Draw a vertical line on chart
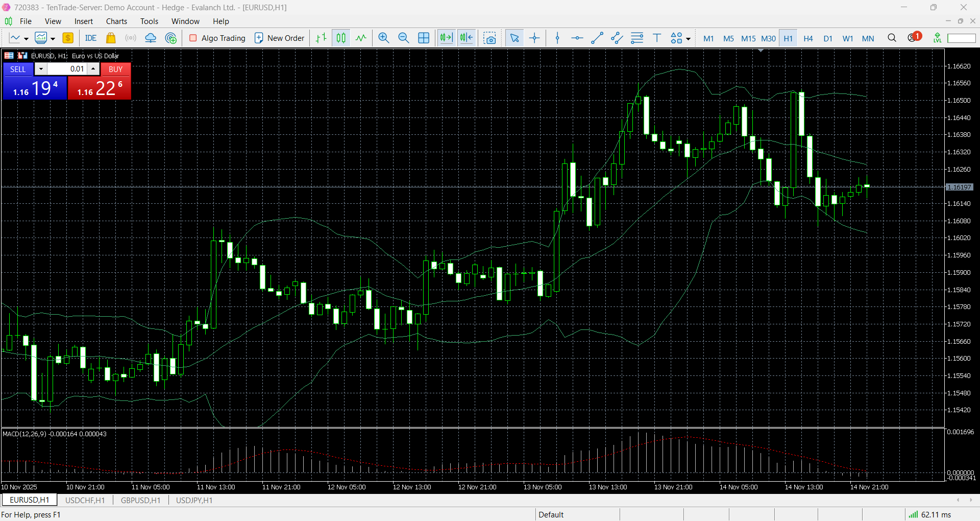The image size is (980, 521). [557, 38]
